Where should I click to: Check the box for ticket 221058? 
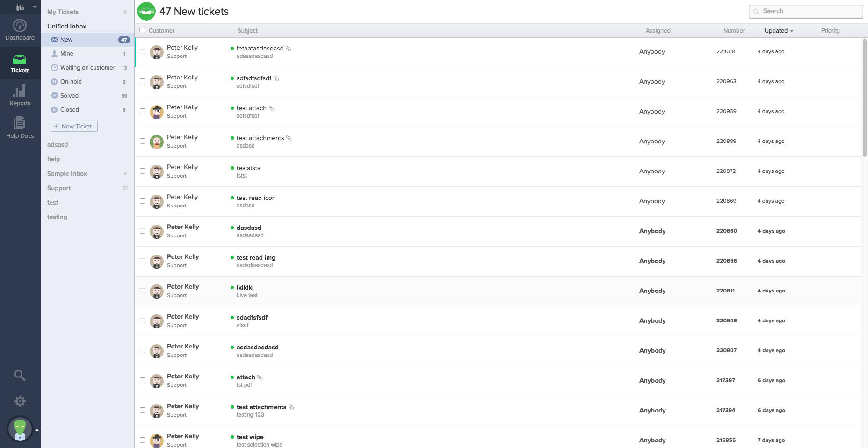coord(143,51)
